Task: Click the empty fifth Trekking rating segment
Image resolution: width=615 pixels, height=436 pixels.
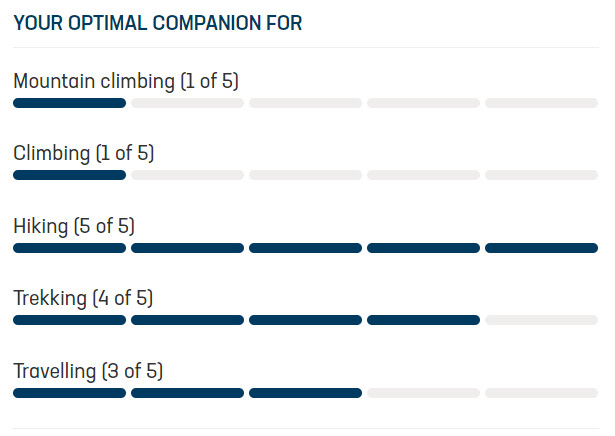Action: 541,320
